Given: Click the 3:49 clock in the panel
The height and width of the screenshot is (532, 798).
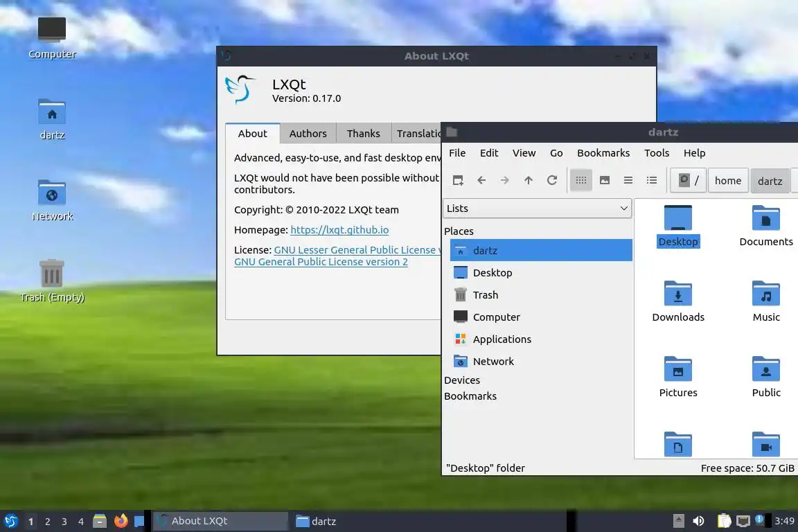Looking at the screenshot, I should (784, 521).
